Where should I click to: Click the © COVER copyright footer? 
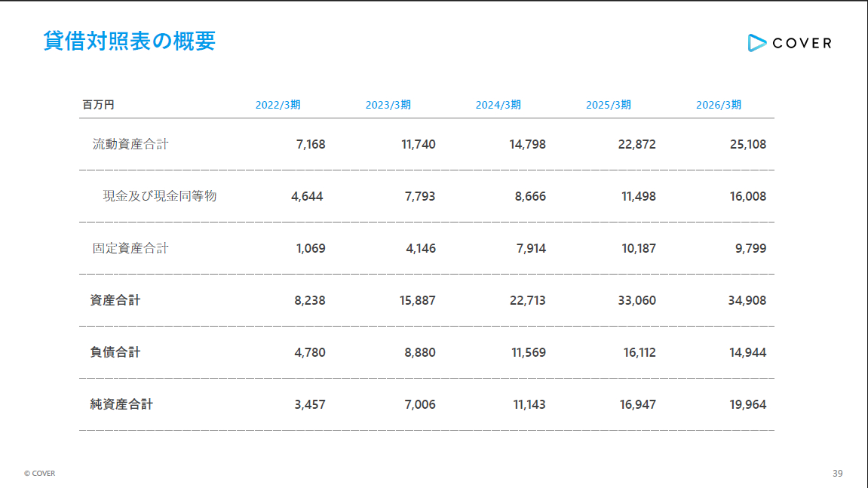click(x=39, y=474)
